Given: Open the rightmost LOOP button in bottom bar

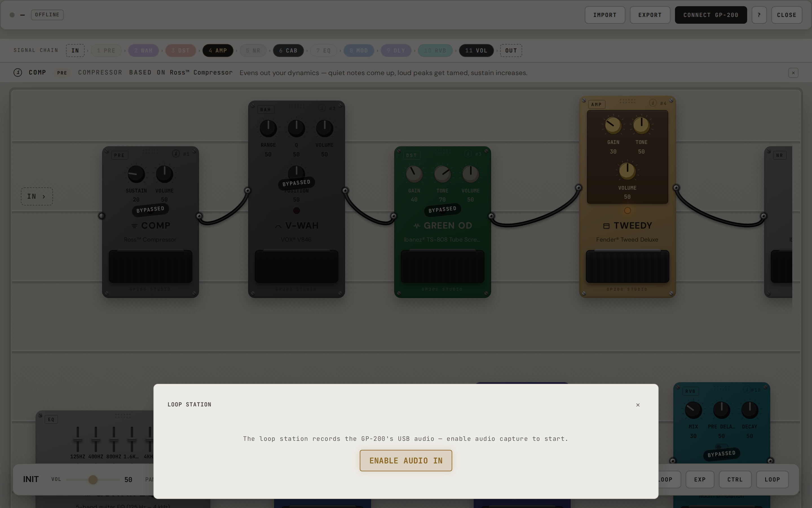Looking at the screenshot, I should (773, 479).
